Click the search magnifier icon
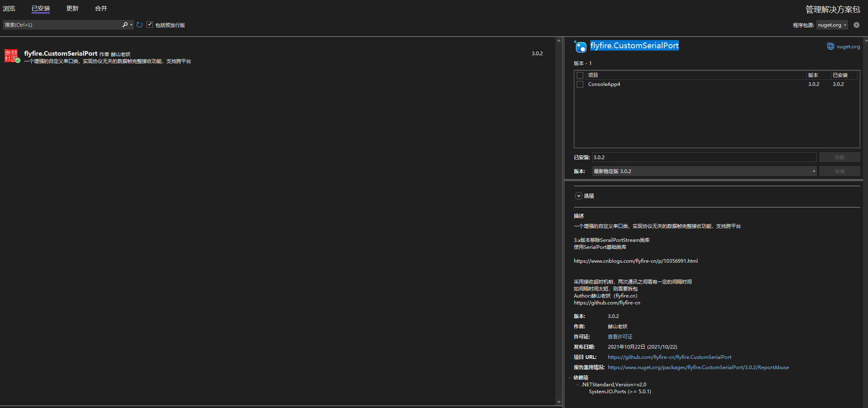 click(x=125, y=25)
